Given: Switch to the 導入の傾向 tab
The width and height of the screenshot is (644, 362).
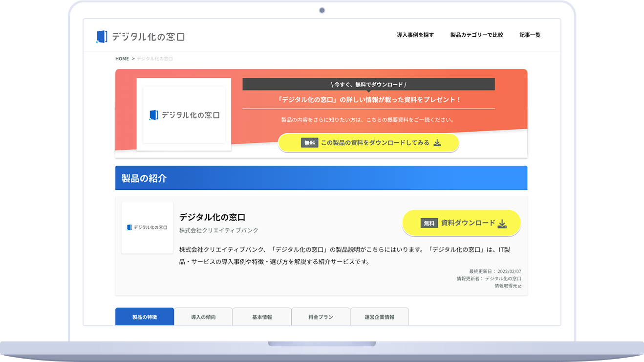Looking at the screenshot, I should [203, 317].
